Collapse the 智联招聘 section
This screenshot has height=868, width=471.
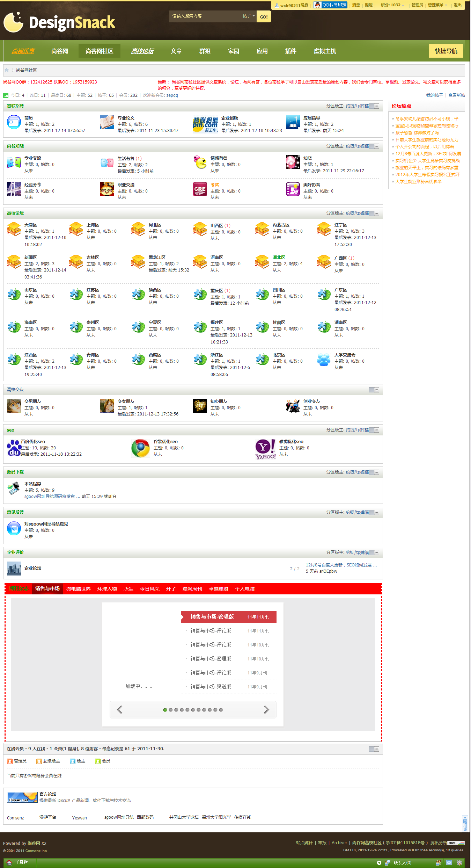pos(374,106)
